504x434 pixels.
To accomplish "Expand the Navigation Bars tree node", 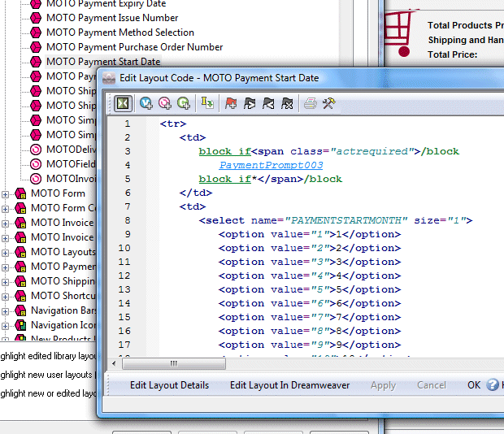I will coord(6,310).
